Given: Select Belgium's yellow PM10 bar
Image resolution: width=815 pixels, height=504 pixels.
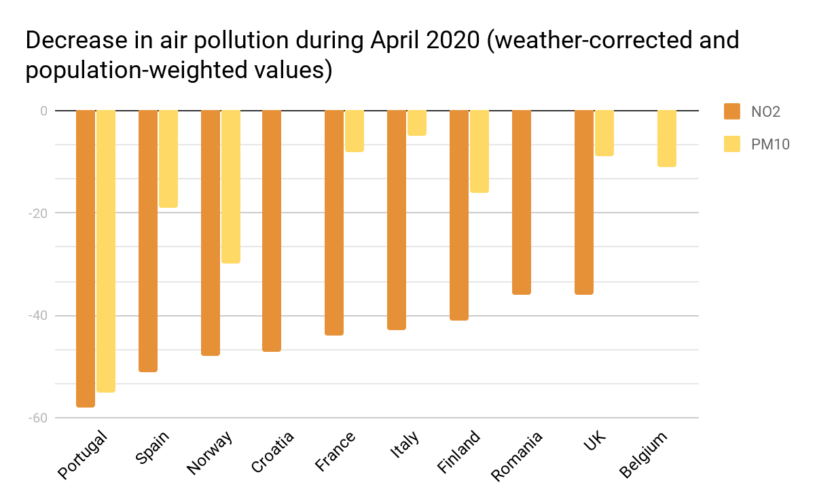Looking at the screenshot, I should point(667,138).
